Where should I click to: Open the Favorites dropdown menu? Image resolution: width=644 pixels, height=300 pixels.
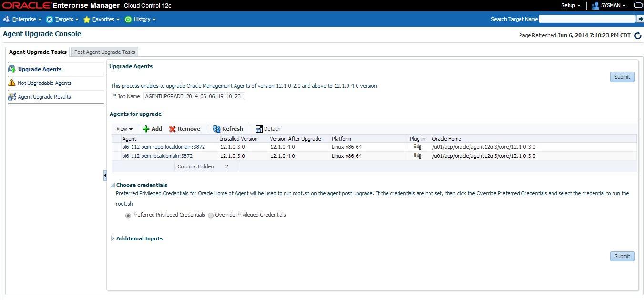click(x=106, y=20)
